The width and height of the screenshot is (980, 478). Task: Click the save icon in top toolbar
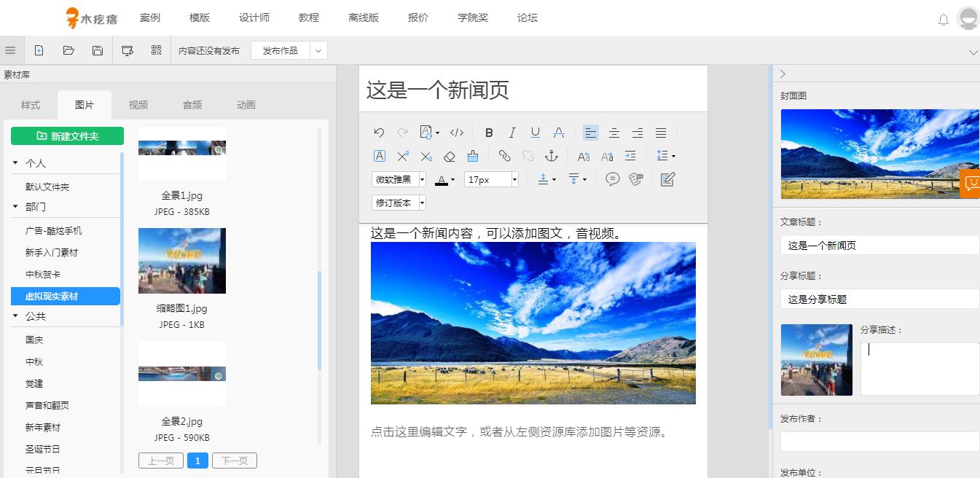click(98, 50)
